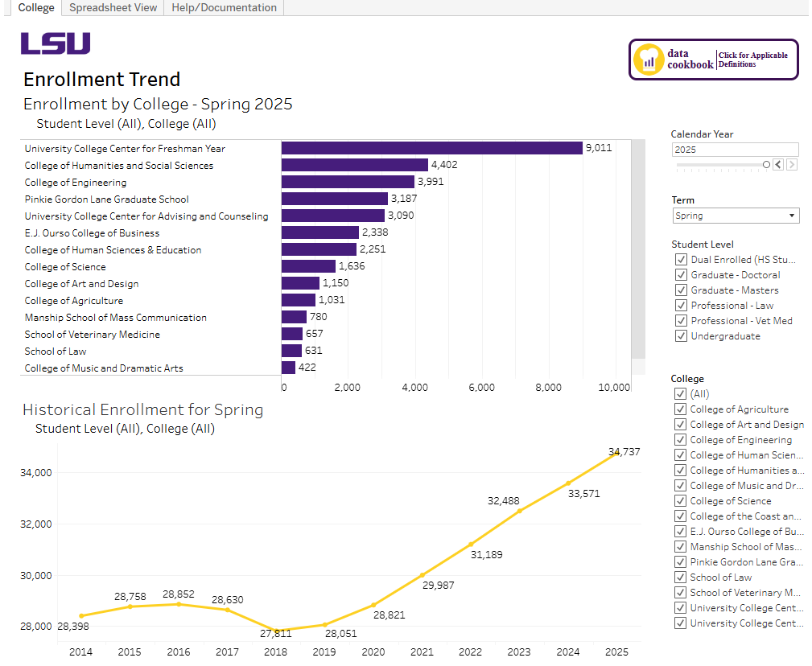Open the Help/Documentation tab

[222, 7]
